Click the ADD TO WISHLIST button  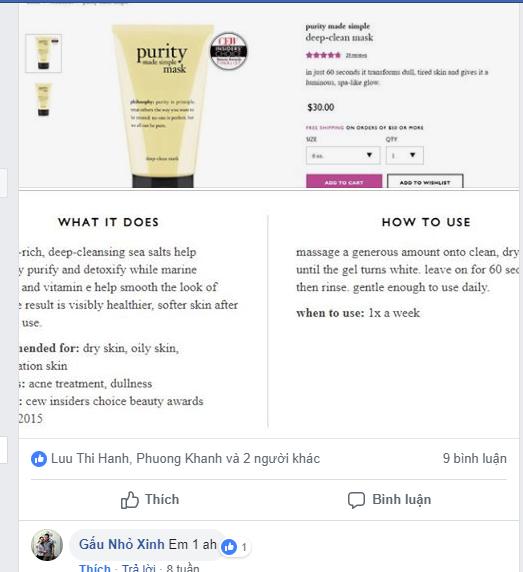point(425,181)
